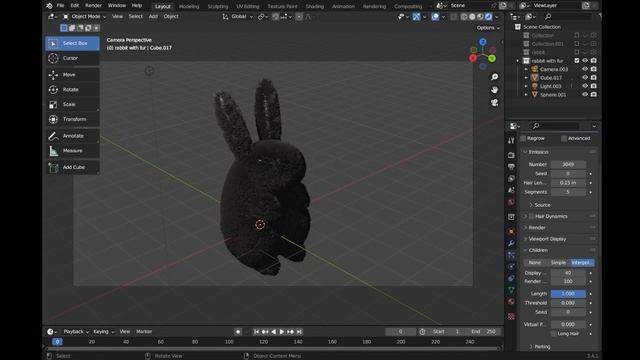Enable the Regrow checkbox
This screenshot has height=360, width=640.
[523, 138]
